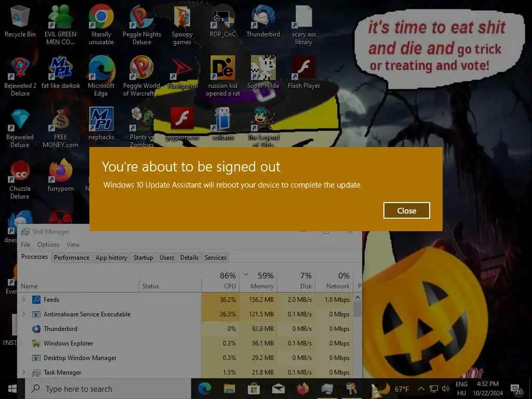Click the Type here to search box
Viewport: 532px width, 399px height.
(108, 389)
